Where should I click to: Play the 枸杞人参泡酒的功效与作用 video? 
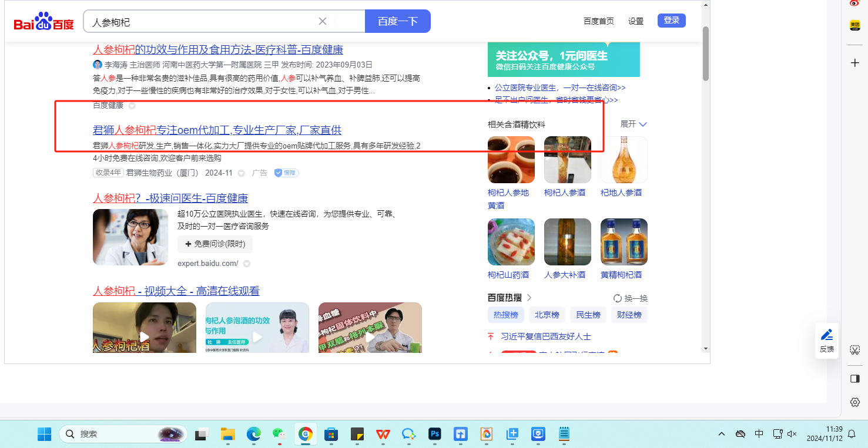(257, 328)
